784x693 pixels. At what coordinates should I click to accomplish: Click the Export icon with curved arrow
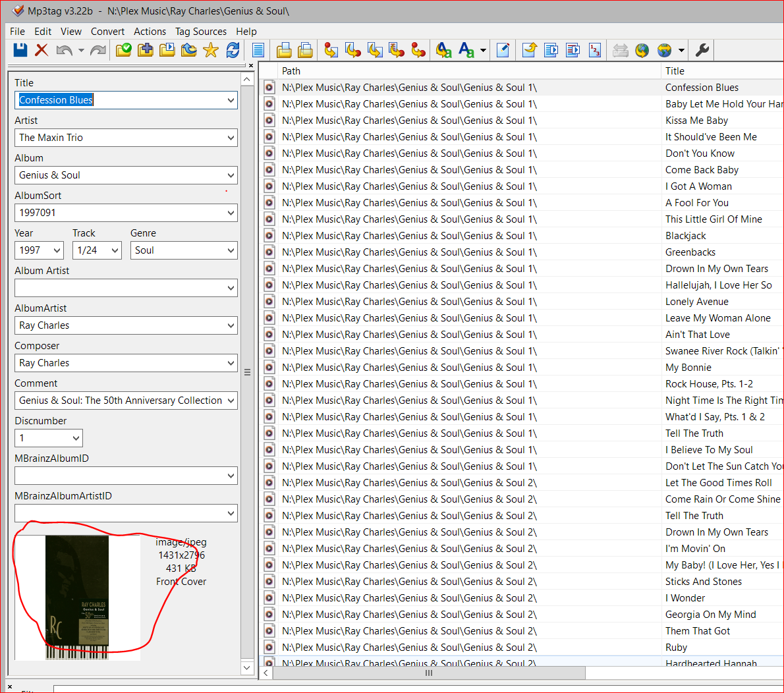coord(529,50)
